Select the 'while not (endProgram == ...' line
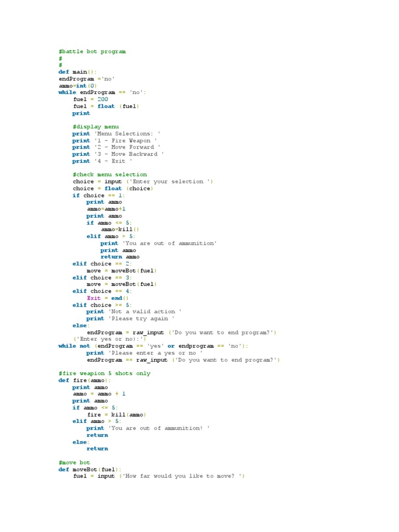 click(153, 346)
